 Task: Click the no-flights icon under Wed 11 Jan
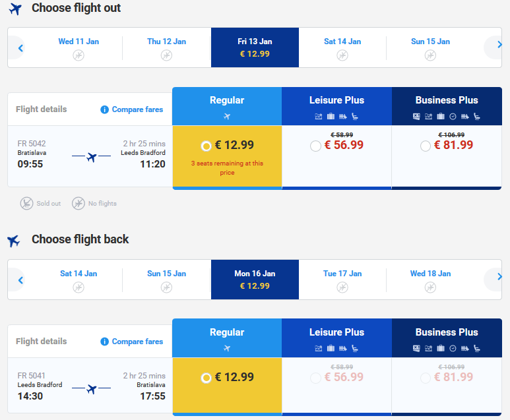click(x=79, y=55)
